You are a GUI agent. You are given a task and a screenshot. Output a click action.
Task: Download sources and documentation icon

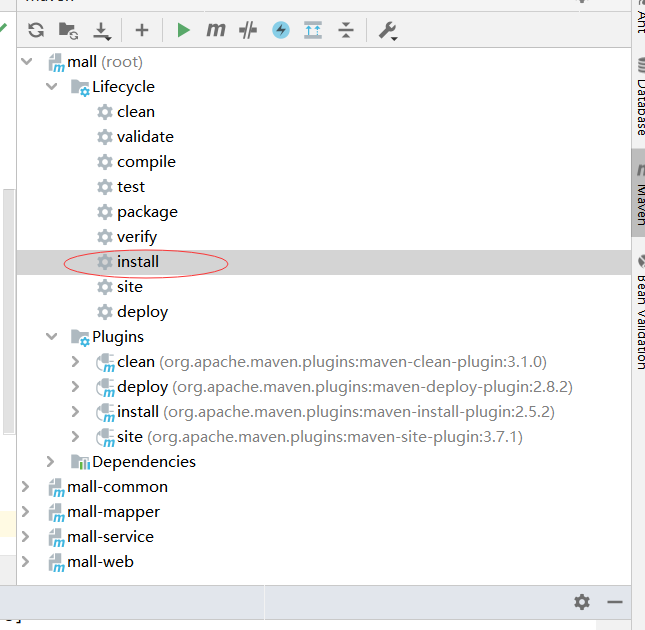tap(102, 31)
